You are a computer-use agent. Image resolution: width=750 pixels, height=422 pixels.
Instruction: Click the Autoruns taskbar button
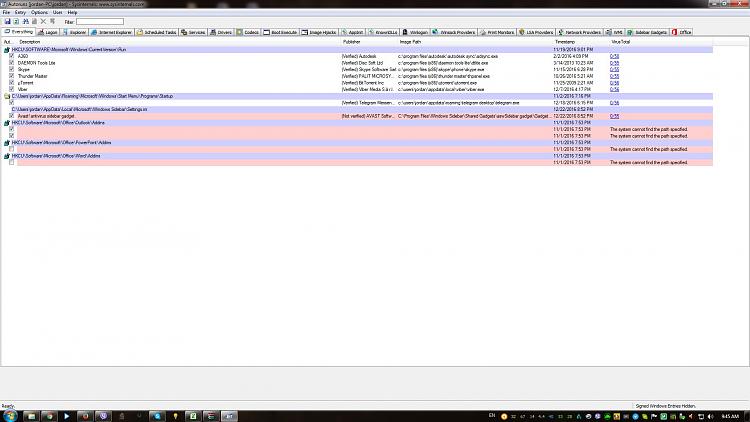229,416
